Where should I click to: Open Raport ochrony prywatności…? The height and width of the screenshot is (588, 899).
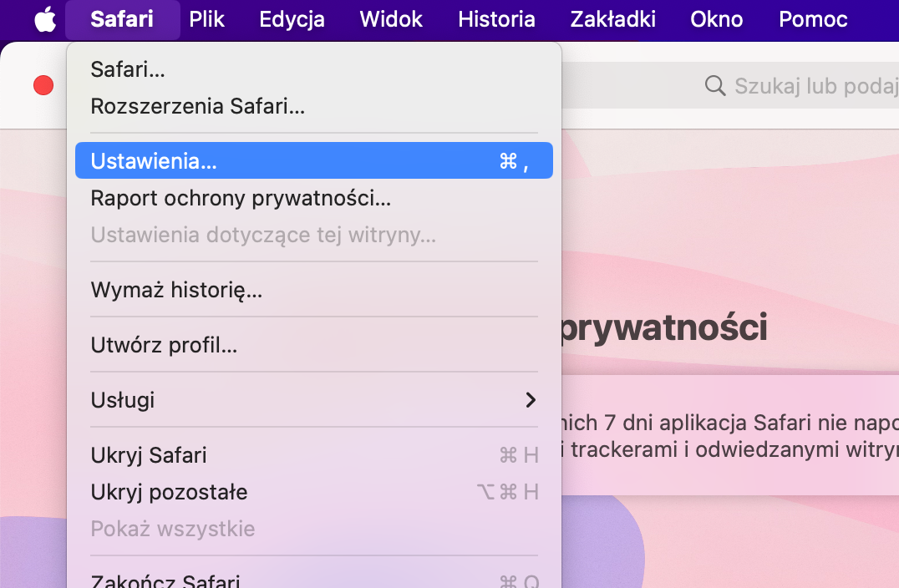314,198
